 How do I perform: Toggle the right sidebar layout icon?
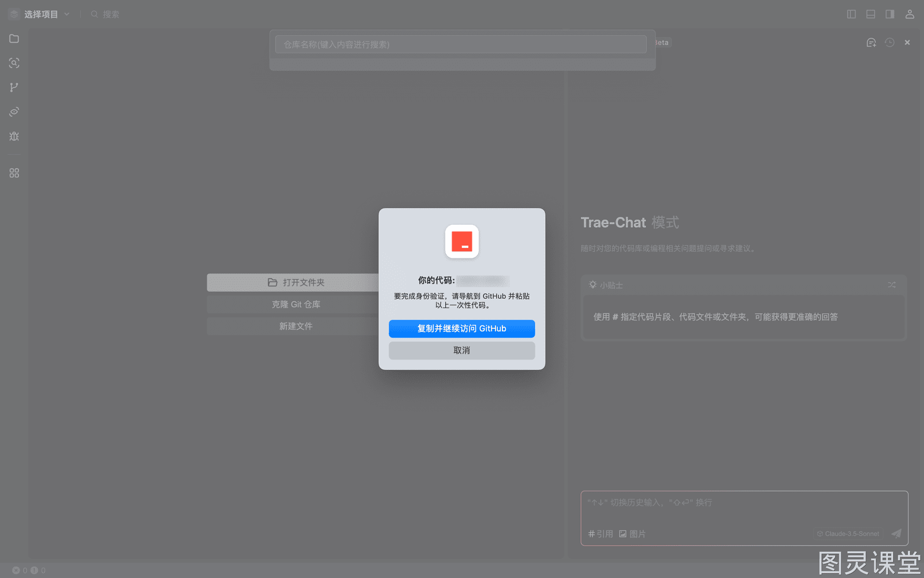click(890, 14)
